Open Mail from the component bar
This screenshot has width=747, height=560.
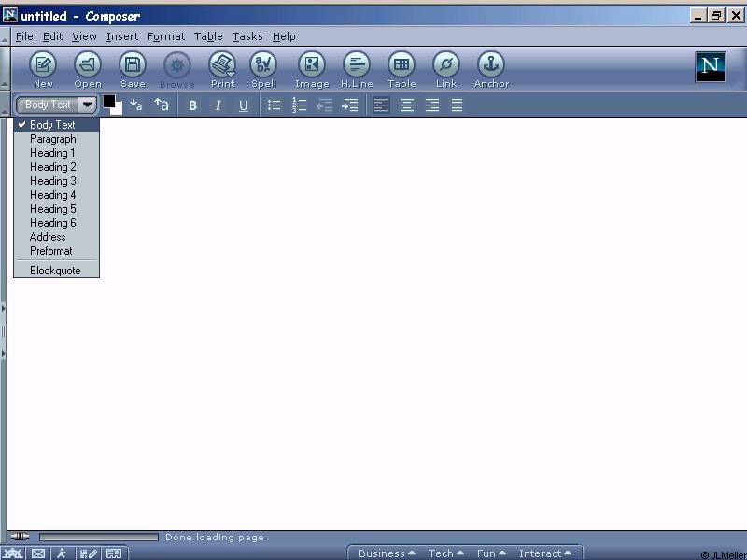coord(38,553)
